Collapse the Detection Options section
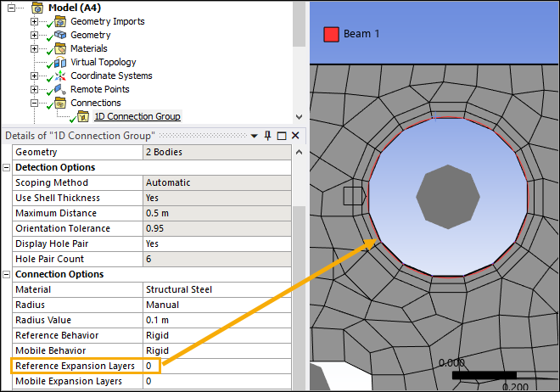The image size is (560, 392). click(8, 167)
